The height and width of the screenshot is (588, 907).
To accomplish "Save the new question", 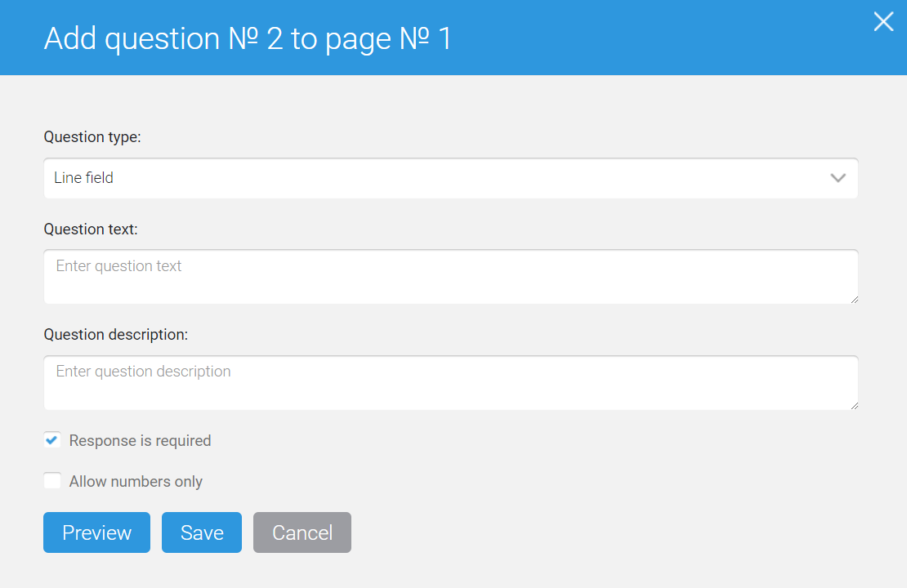I will click(202, 532).
